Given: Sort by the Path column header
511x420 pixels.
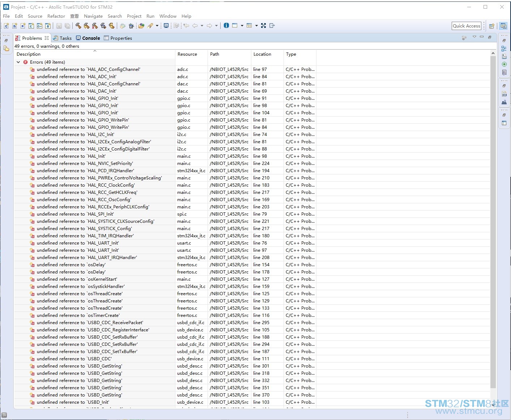Looking at the screenshot, I should [x=229, y=54].
